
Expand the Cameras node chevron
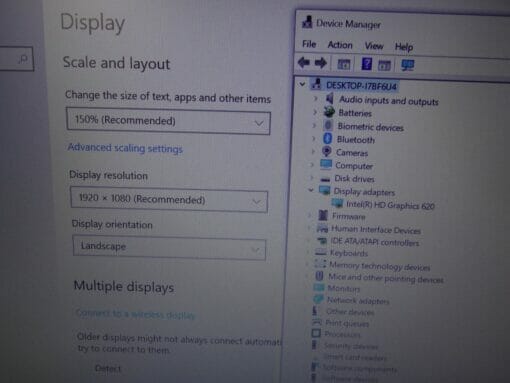coord(313,152)
